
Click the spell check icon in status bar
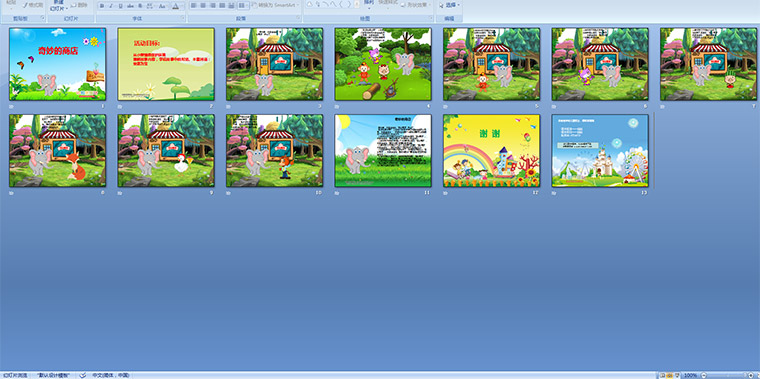pyautogui.click(x=83, y=375)
